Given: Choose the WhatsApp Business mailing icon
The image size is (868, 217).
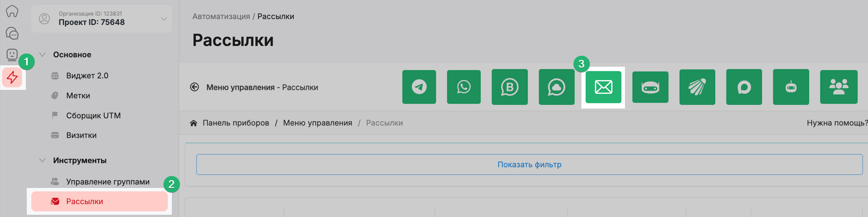Looking at the screenshot, I should (x=509, y=87).
